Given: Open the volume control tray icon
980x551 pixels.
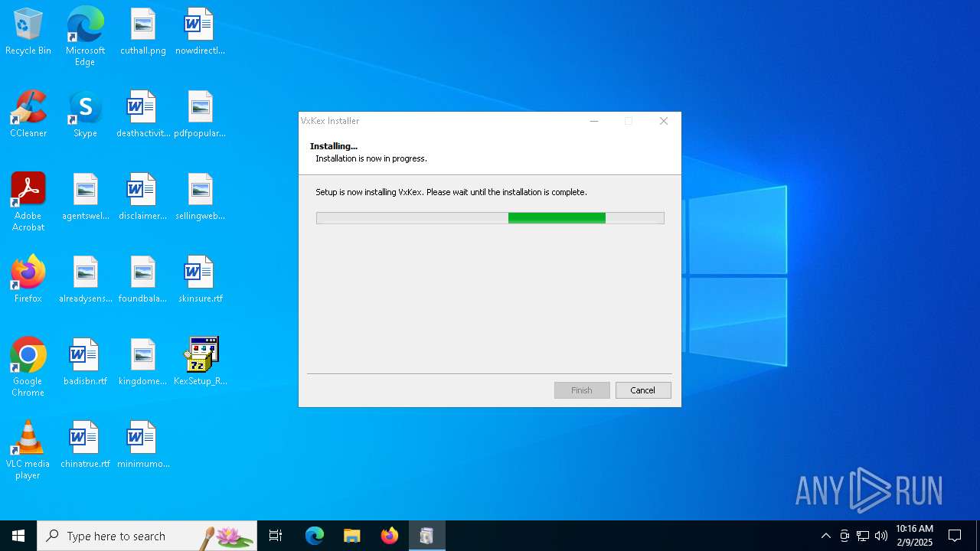Looking at the screenshot, I should click(x=881, y=536).
